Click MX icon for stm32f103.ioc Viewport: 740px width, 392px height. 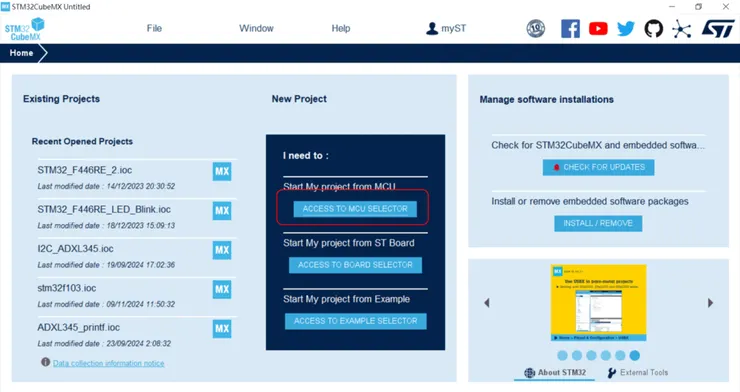(x=222, y=289)
